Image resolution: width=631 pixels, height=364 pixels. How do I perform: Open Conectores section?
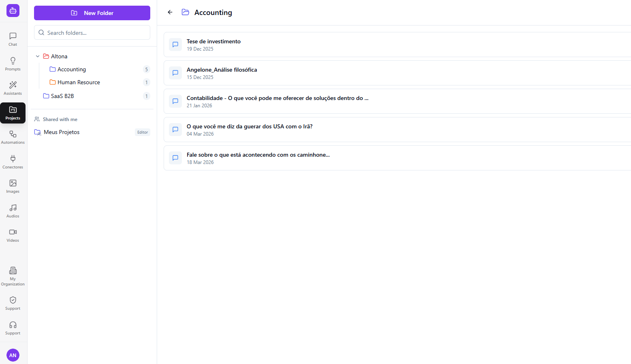click(x=13, y=162)
